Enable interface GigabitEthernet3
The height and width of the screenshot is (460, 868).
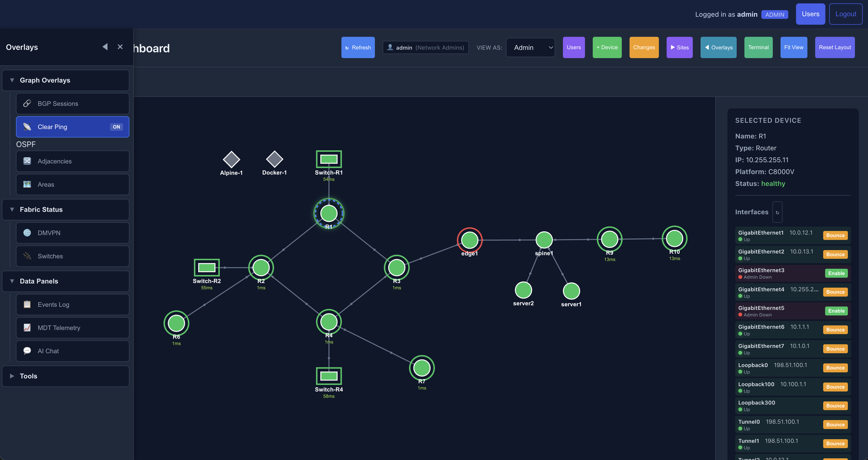click(x=836, y=273)
